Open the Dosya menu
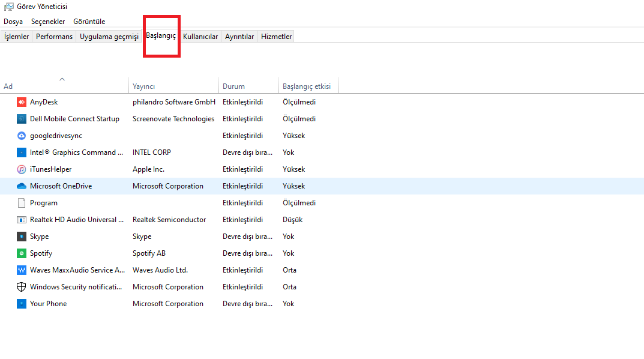This screenshot has width=644, height=359. (x=13, y=22)
